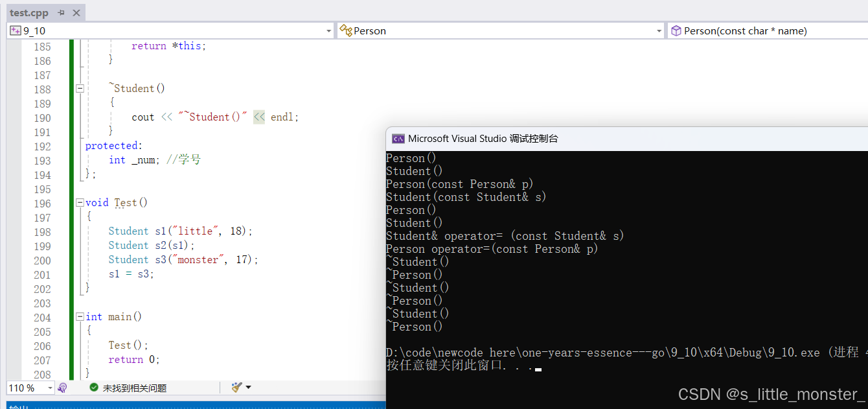Click the purple IntelliCode icon beside the zoom box
868x409 pixels.
[x=63, y=388]
